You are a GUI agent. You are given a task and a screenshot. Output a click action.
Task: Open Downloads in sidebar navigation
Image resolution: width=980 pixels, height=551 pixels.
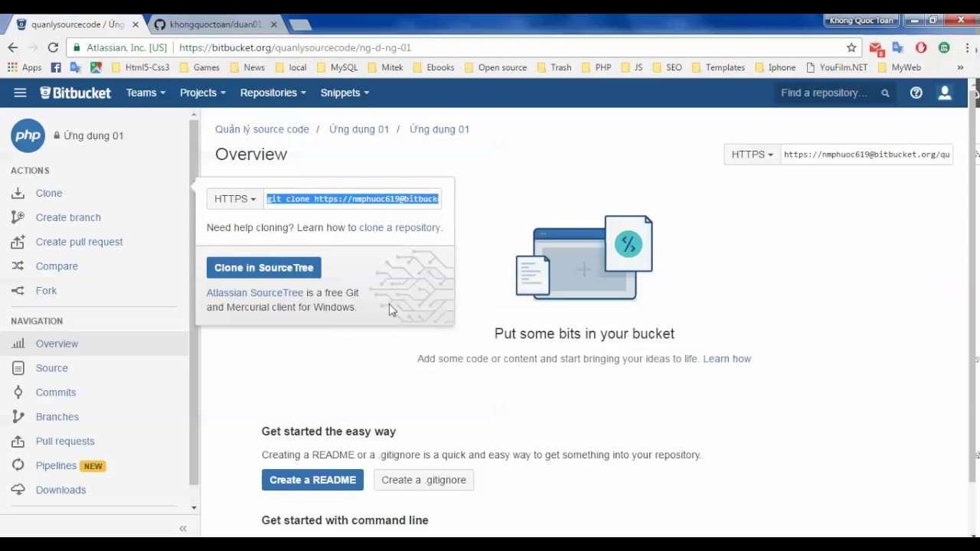60,490
